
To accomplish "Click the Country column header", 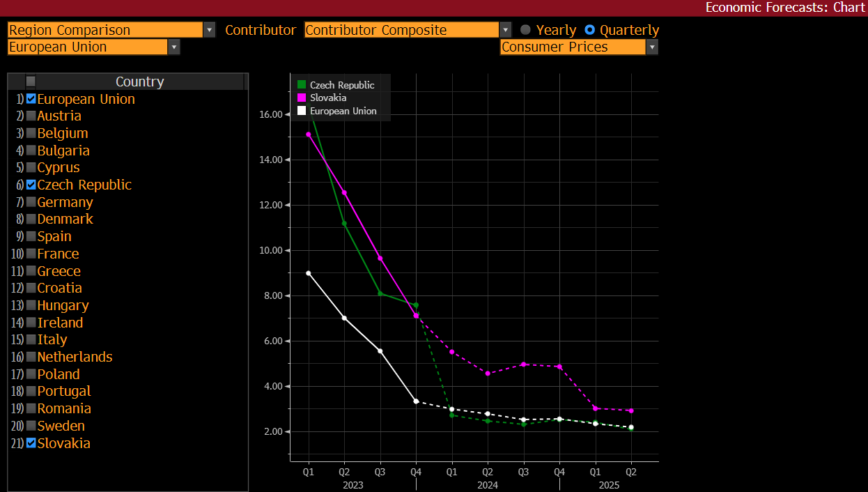I will click(139, 82).
